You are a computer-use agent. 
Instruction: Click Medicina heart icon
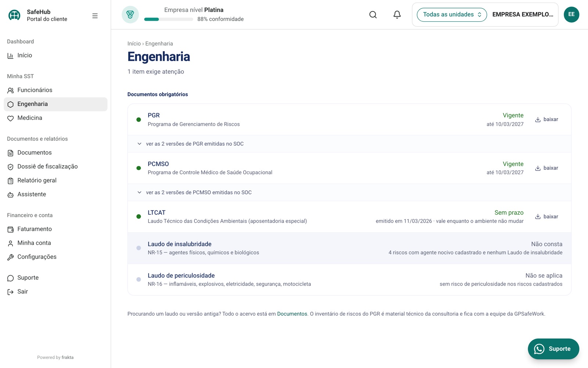point(10,118)
